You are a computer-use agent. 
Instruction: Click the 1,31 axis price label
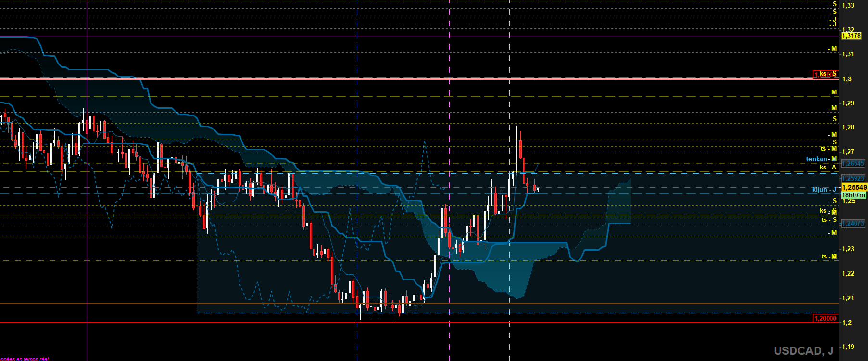click(x=848, y=54)
